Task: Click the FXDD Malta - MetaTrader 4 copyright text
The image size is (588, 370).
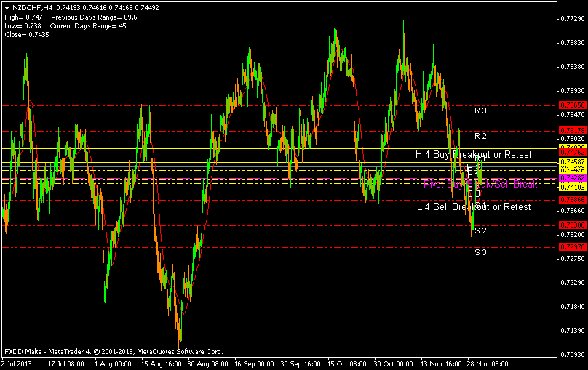Action: coord(113,350)
